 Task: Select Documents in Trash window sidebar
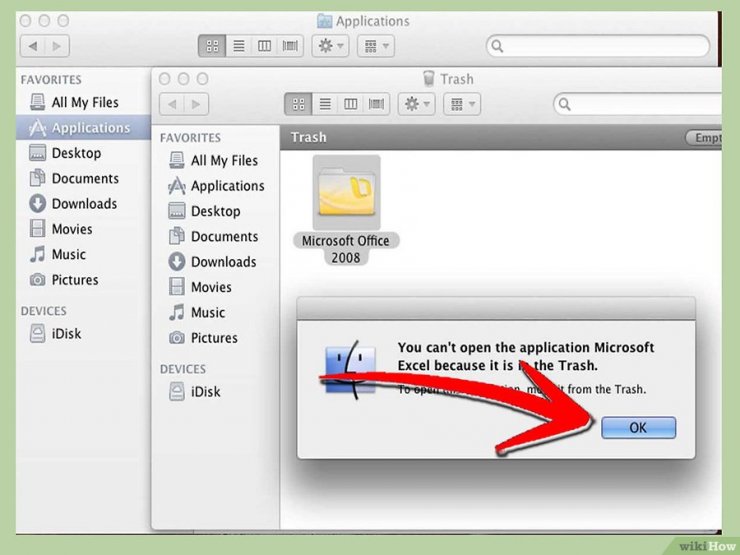(213, 236)
